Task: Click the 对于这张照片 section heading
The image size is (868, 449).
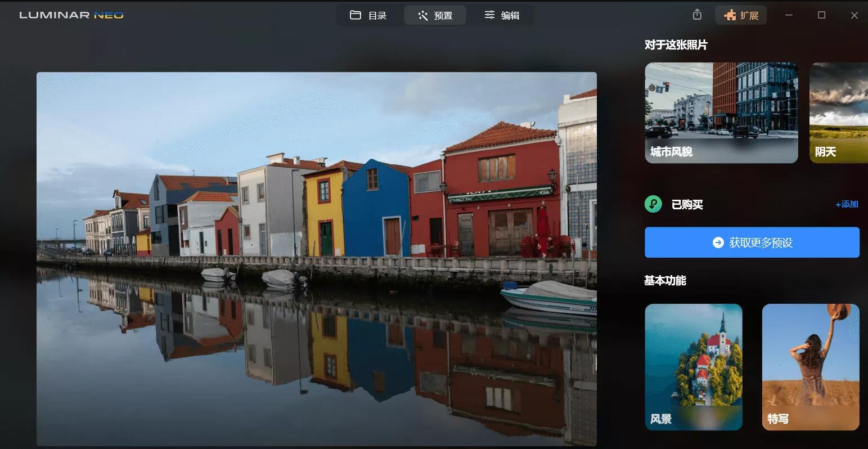Action: point(676,45)
